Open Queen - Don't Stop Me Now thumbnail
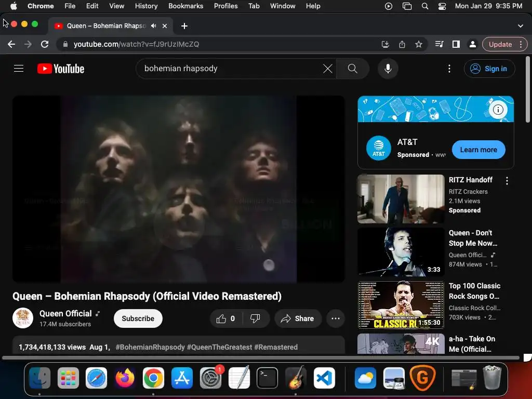This screenshot has height=399, width=532. tap(401, 252)
